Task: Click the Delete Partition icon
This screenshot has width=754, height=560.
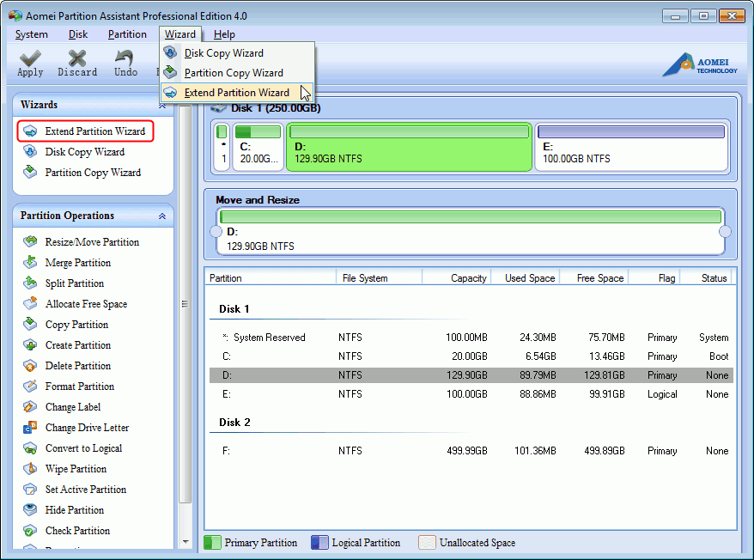Action: pos(30,366)
